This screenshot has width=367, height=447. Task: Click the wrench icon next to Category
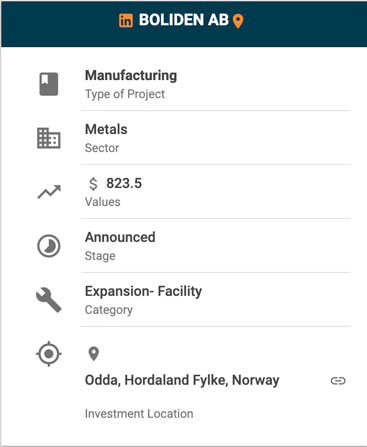pyautogui.click(x=49, y=300)
